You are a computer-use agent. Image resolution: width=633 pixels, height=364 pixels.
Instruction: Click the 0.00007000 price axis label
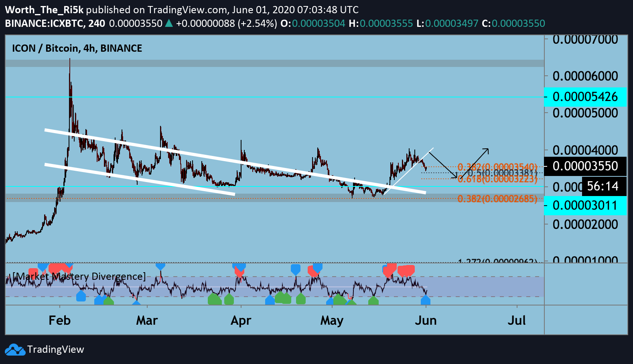tap(585, 39)
